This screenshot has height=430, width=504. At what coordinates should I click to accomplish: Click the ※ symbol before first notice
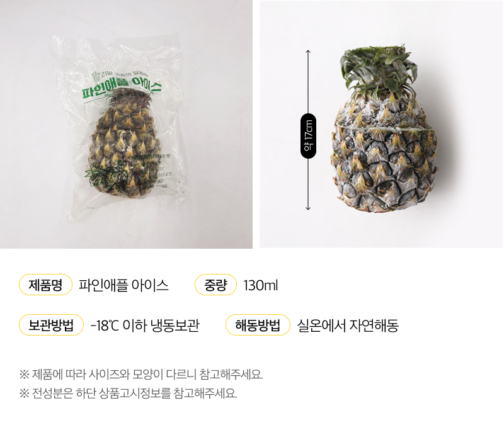(x=25, y=375)
